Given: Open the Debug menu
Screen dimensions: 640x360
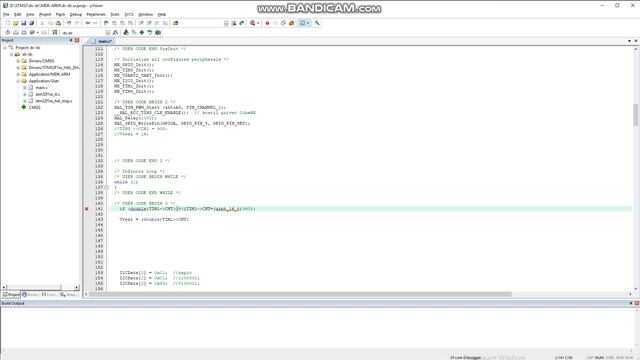Looking at the screenshot, I should 76,14.
